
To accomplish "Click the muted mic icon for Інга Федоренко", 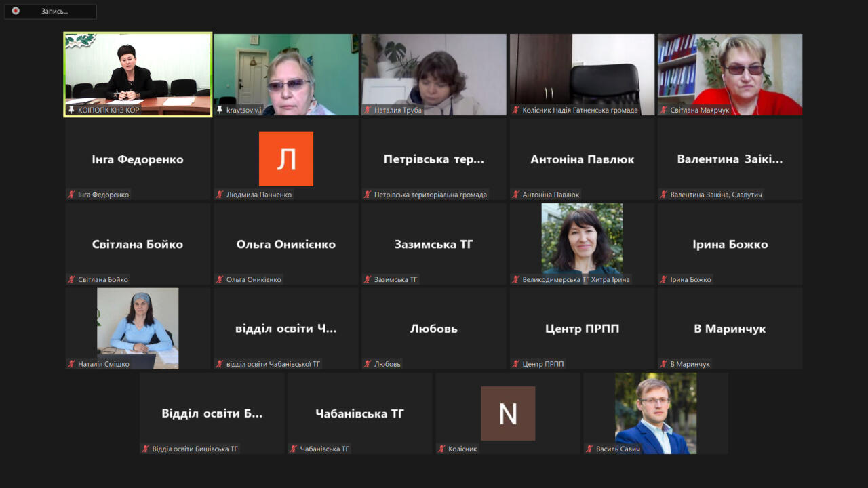I will click(x=71, y=195).
